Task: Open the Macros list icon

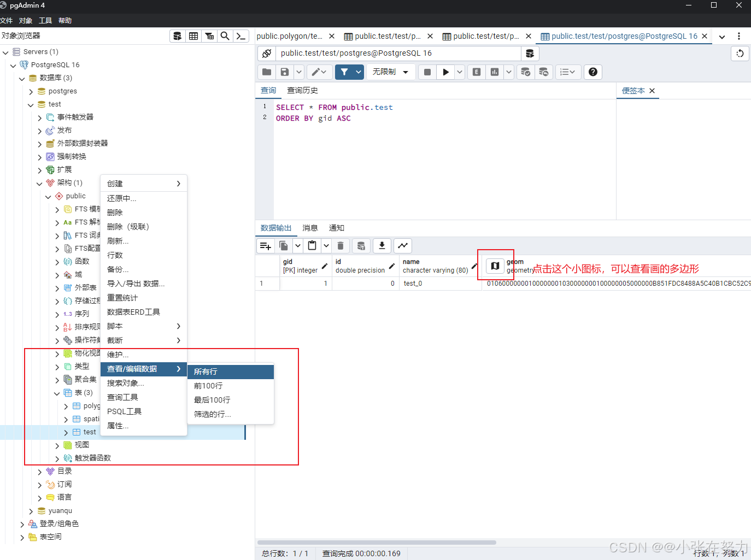Action: pyautogui.click(x=567, y=72)
